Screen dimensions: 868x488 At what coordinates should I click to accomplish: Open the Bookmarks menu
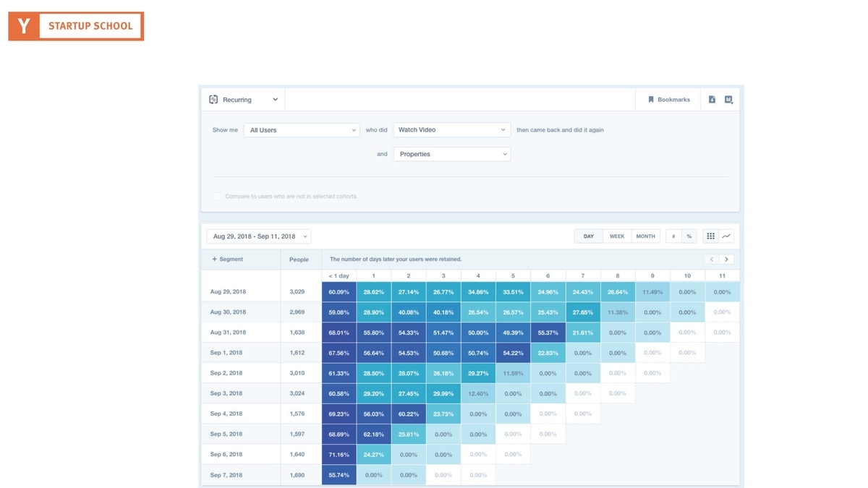[669, 100]
